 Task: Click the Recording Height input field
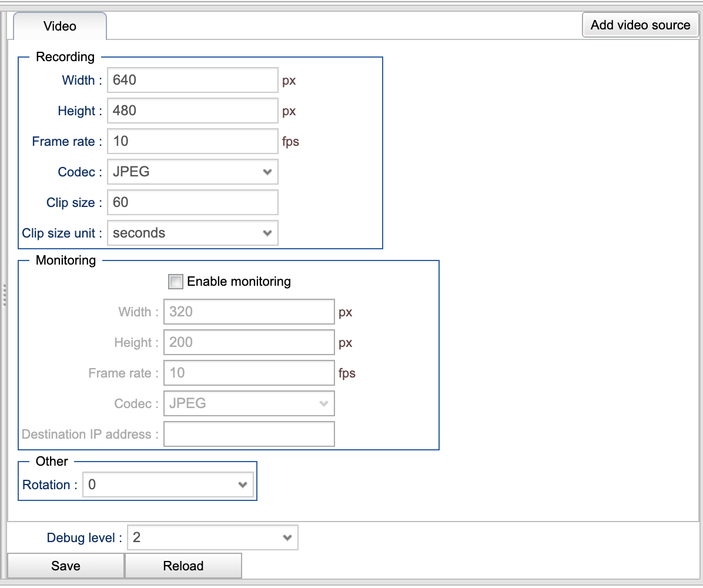tap(192, 111)
